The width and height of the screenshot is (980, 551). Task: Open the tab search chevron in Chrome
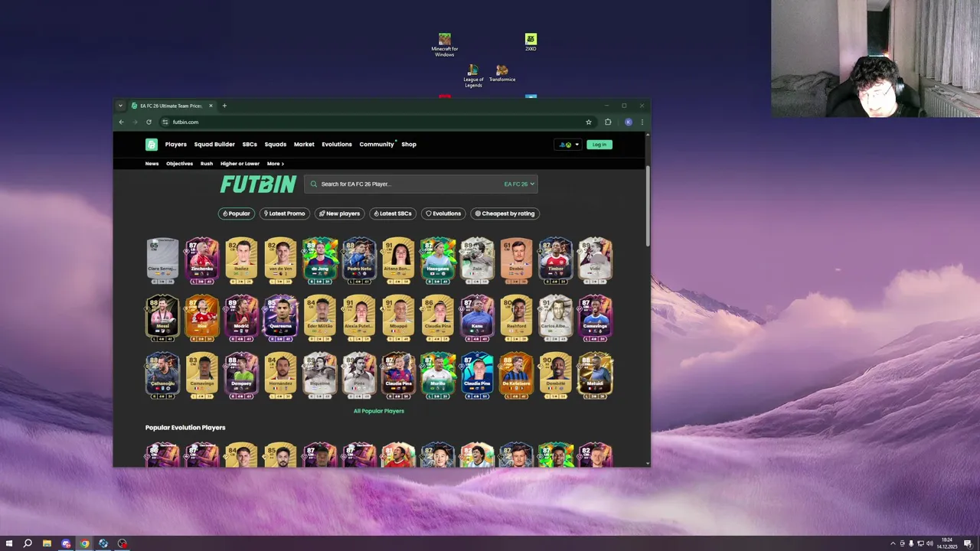click(x=120, y=106)
